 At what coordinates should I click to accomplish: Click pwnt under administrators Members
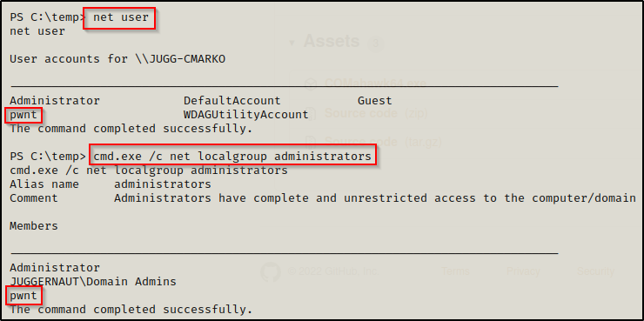click(x=23, y=296)
